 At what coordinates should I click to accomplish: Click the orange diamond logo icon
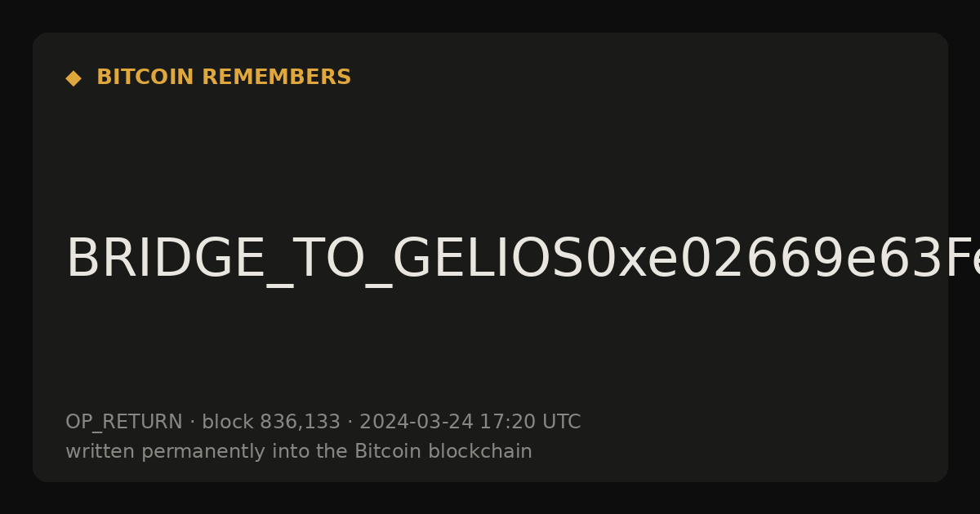73,78
